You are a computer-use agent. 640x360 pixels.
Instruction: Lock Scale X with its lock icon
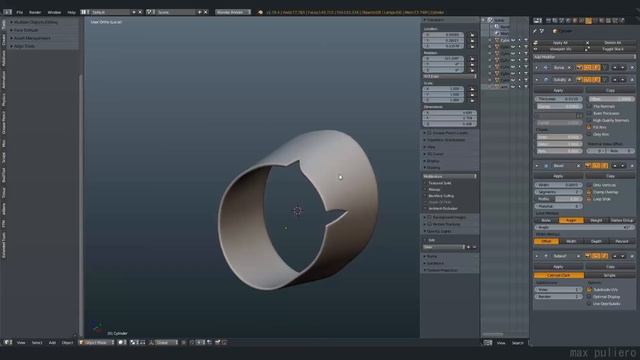tap(472, 89)
